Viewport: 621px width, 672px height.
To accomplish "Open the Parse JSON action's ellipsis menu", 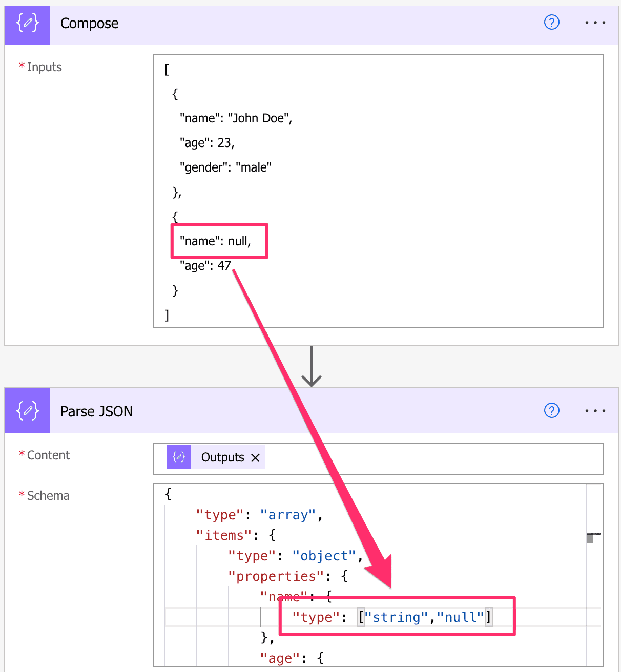I will [x=594, y=410].
